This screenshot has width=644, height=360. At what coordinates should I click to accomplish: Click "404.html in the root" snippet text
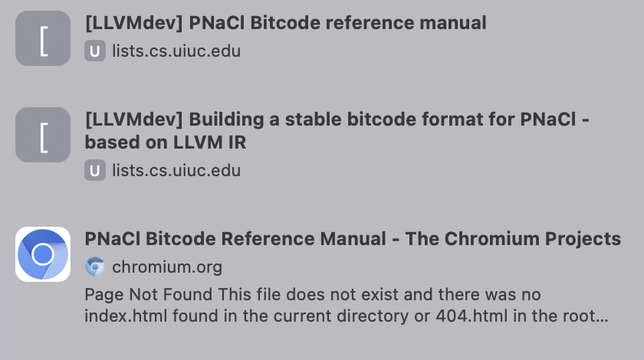point(535,316)
